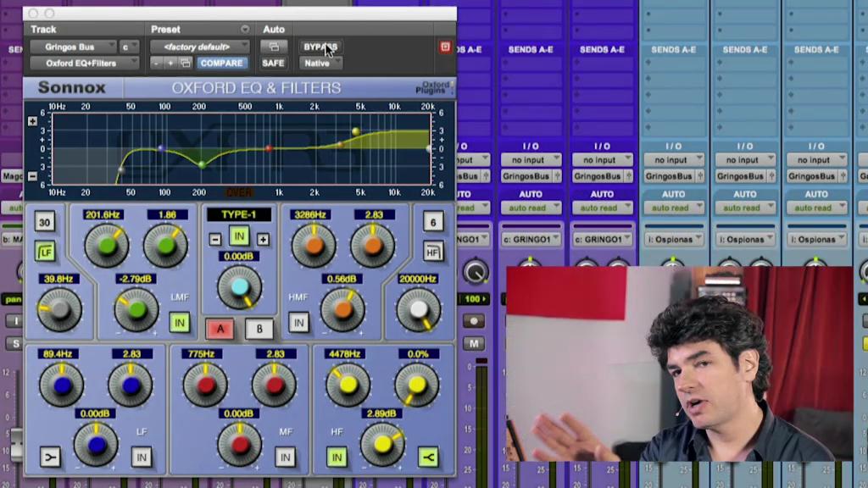
Task: Click the preset copy settings icon
Action: pos(185,63)
